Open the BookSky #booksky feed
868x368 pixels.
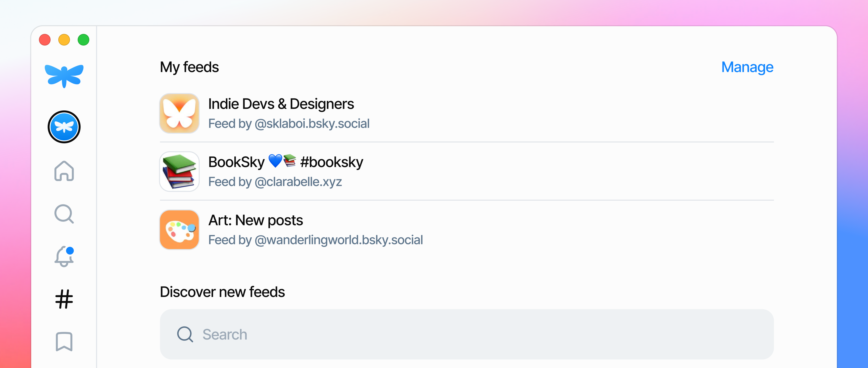[x=467, y=172]
